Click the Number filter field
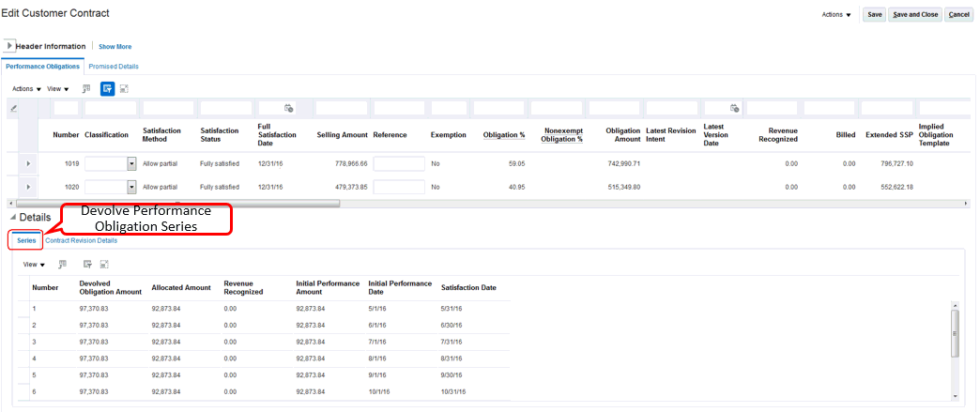 67,108
